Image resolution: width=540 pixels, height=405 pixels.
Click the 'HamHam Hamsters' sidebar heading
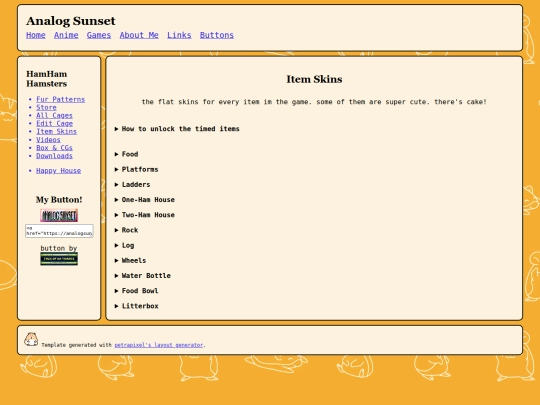(47, 79)
